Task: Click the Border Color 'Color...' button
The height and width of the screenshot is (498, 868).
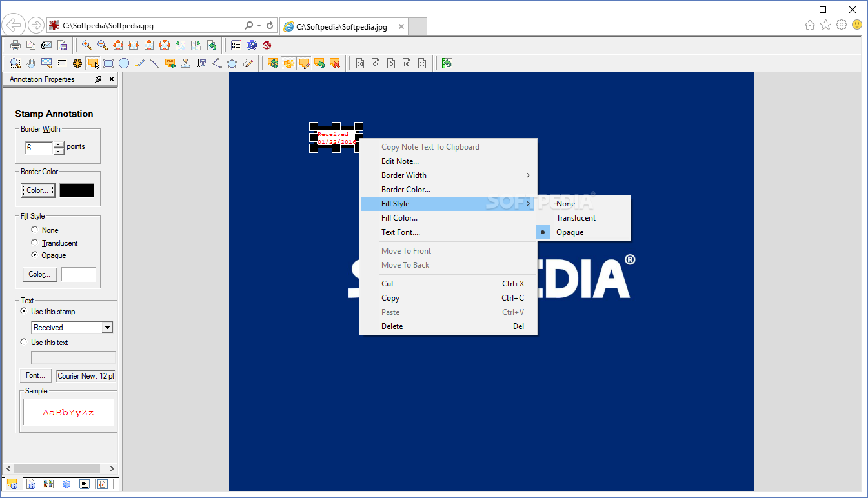Action: (38, 190)
